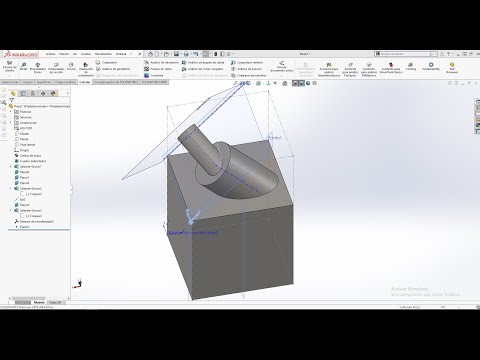Select the Origen tree item

[x=22, y=150]
